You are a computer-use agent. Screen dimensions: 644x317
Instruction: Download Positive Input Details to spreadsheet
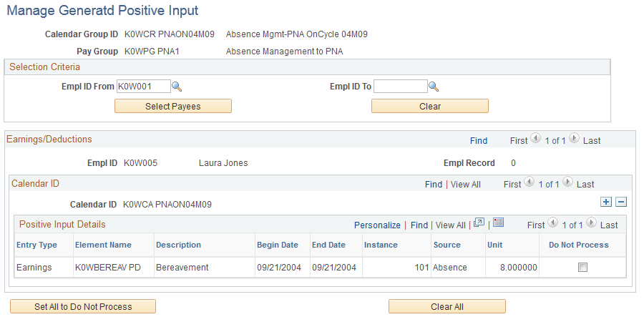pyautogui.click(x=498, y=223)
